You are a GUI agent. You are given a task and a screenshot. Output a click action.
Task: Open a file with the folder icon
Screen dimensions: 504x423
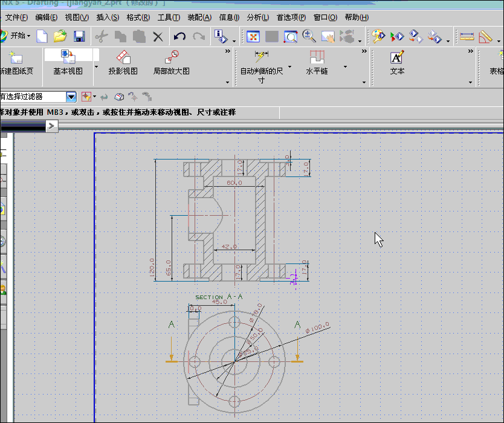pyautogui.click(x=60, y=36)
